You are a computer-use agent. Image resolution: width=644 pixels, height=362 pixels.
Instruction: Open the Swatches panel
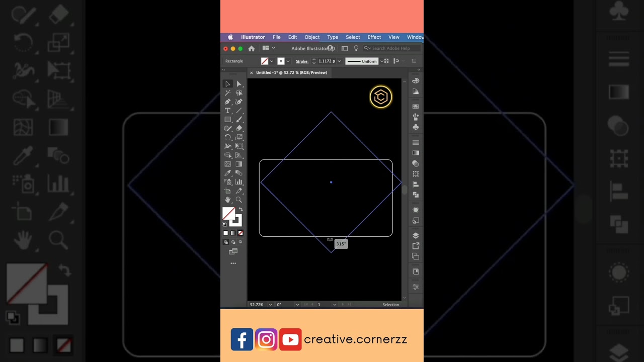pos(416,107)
